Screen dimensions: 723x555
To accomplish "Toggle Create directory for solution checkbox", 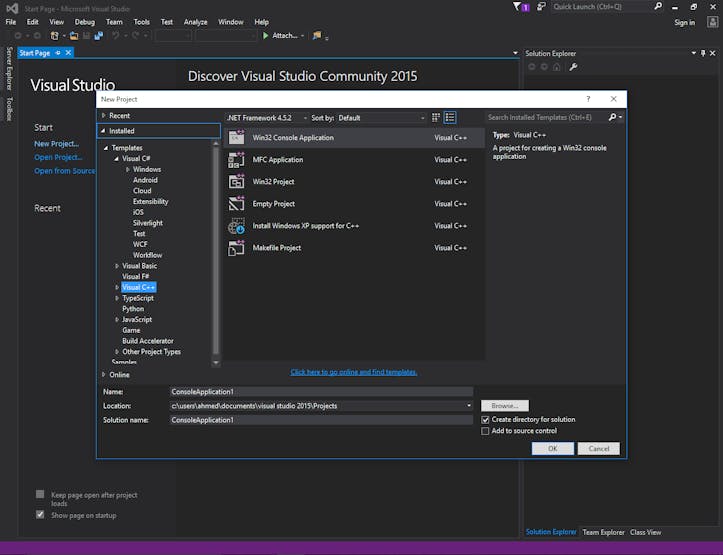I will (485, 419).
